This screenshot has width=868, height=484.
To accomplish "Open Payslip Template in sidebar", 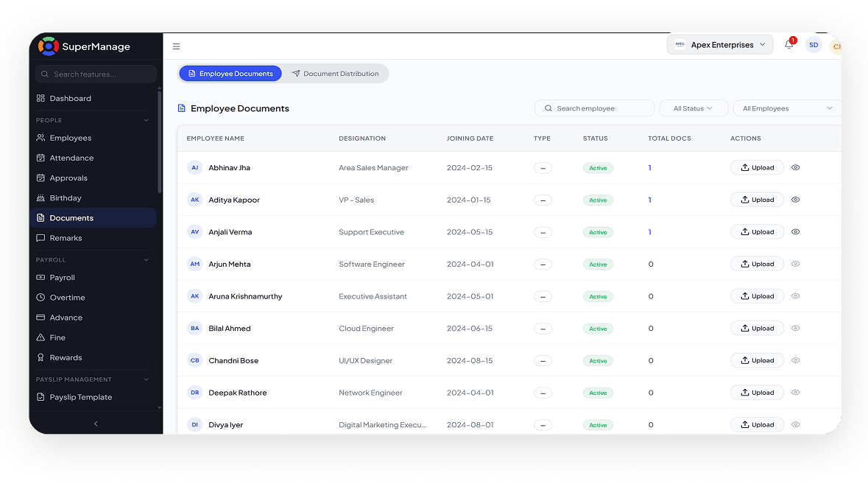I will [x=93, y=397].
